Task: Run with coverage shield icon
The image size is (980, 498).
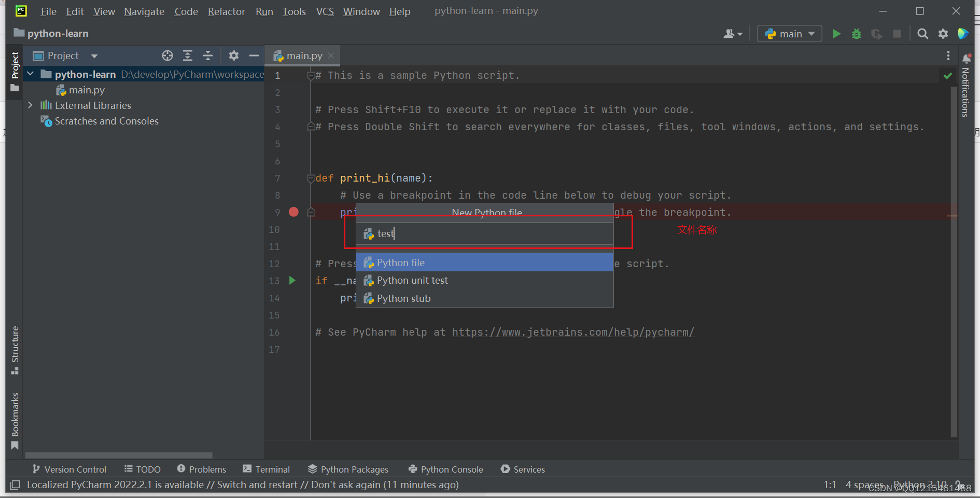Action: pos(877,34)
